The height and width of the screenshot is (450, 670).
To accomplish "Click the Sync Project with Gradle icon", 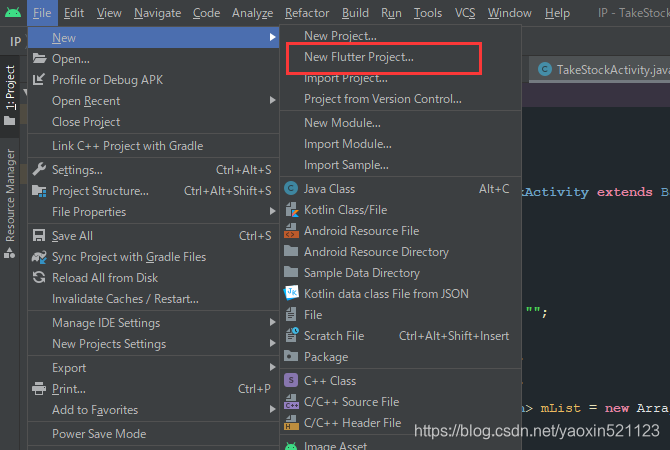I will [39, 256].
